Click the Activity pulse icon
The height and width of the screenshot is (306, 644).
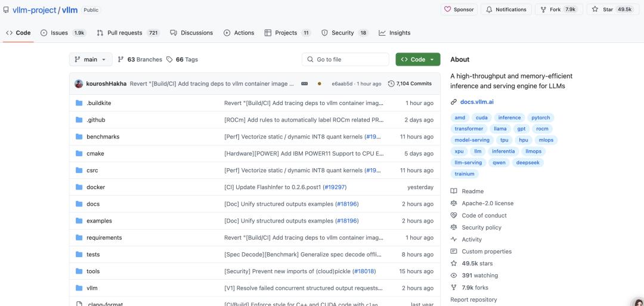[x=454, y=239]
